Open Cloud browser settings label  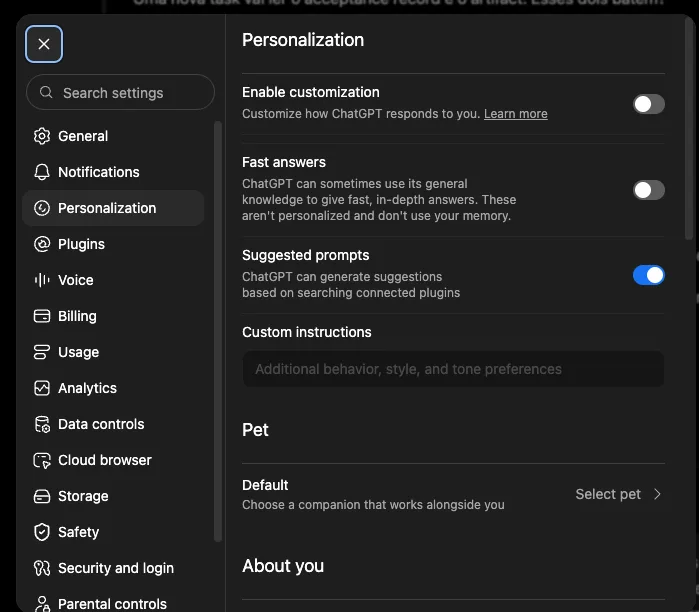pos(105,460)
